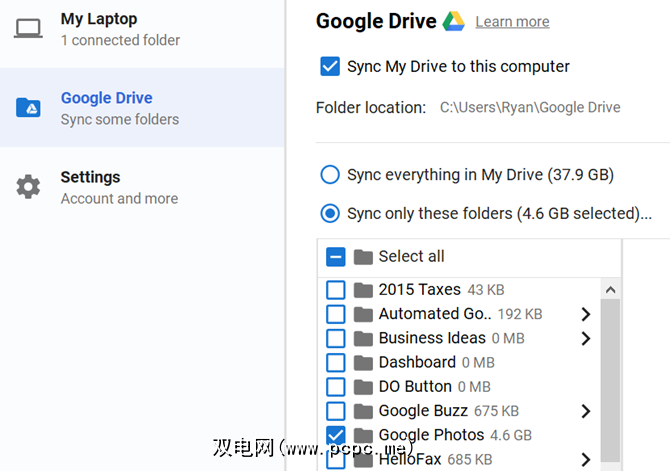This screenshot has height=471, width=670.
Task: Uncheck the Google Photos folder checkbox
Action: coord(336,435)
